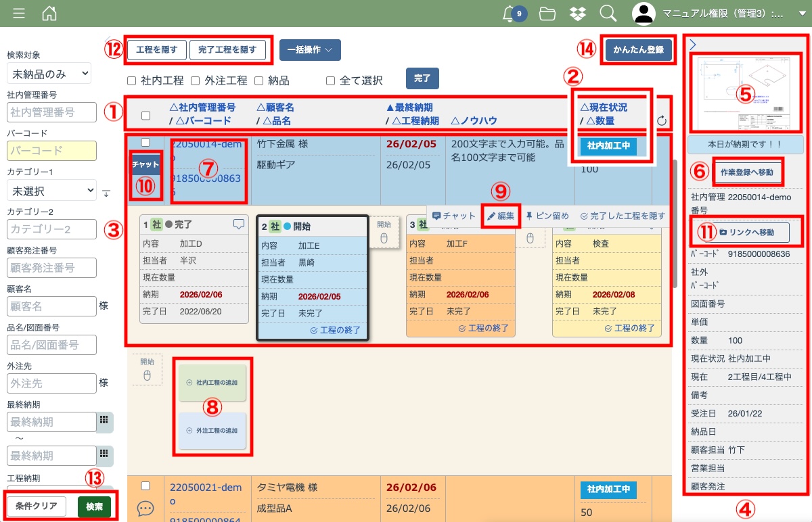Tick the 外注工程 checkbox
The width and height of the screenshot is (812, 522).
pos(195,80)
